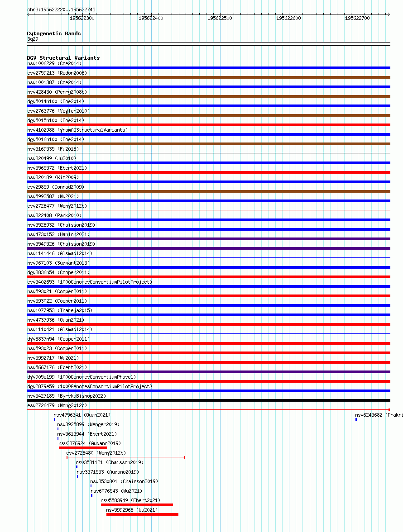Click the red bar under nsv5992966 (Wu2021)
Image resolution: width=403 pixels, height=532 pixels.
[142, 514]
